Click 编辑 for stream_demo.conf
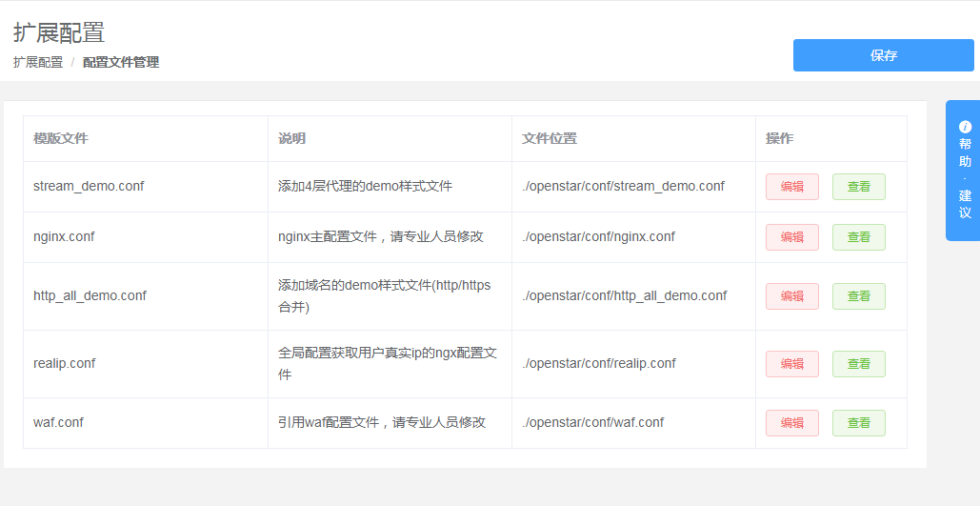980x506 pixels. click(791, 187)
